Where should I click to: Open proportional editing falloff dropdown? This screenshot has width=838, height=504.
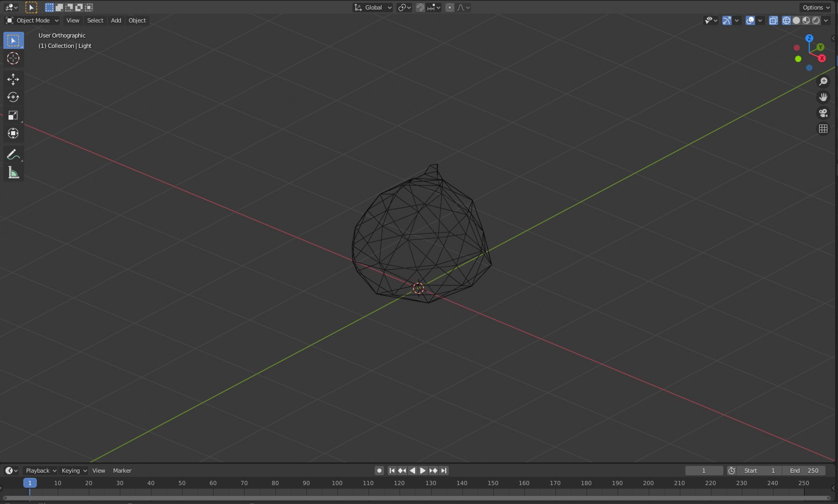463,7
